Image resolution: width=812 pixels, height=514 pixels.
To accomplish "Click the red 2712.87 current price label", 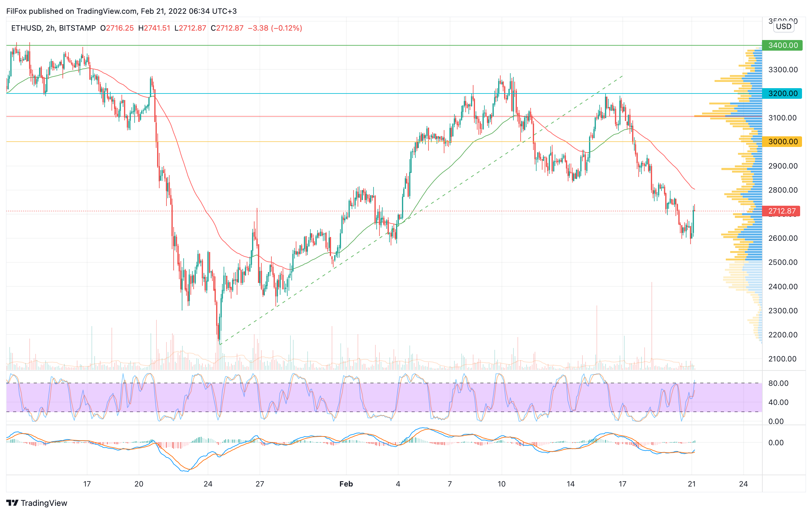I will pyautogui.click(x=781, y=211).
